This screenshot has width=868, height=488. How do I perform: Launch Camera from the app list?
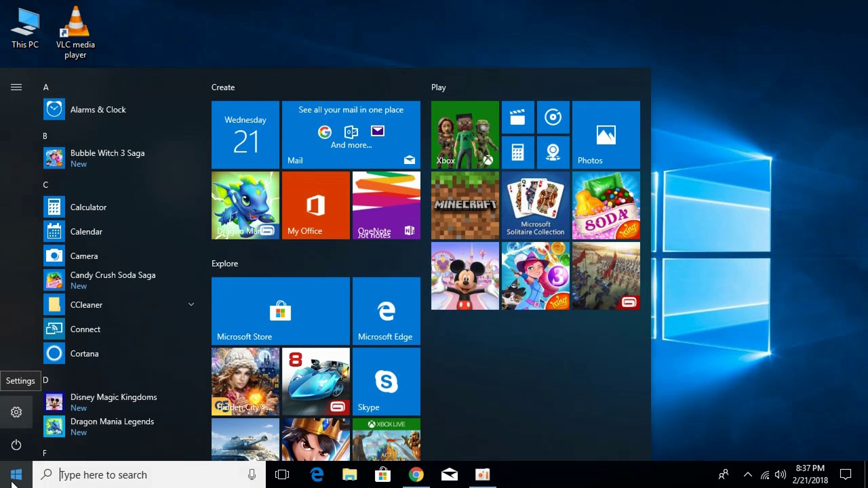pyautogui.click(x=119, y=256)
